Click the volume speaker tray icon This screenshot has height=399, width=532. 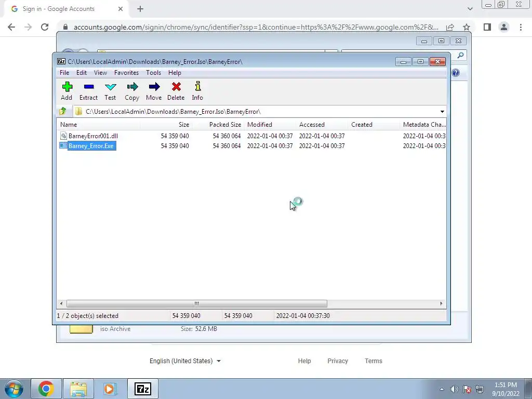click(x=454, y=389)
